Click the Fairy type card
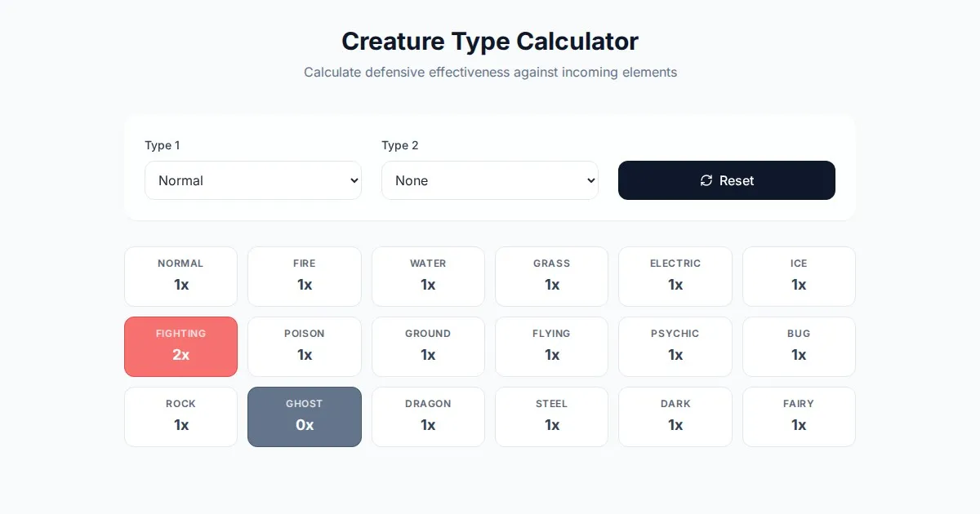 (799, 417)
